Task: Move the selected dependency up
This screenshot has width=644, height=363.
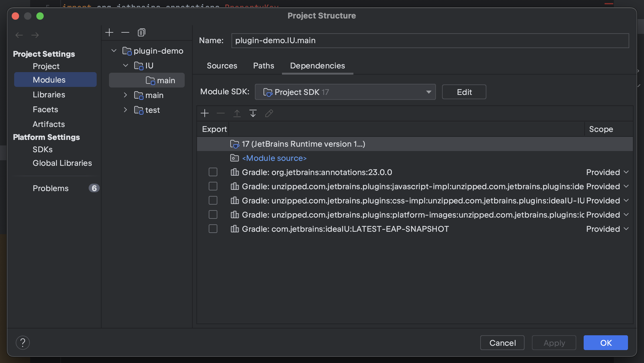Action: [x=237, y=113]
